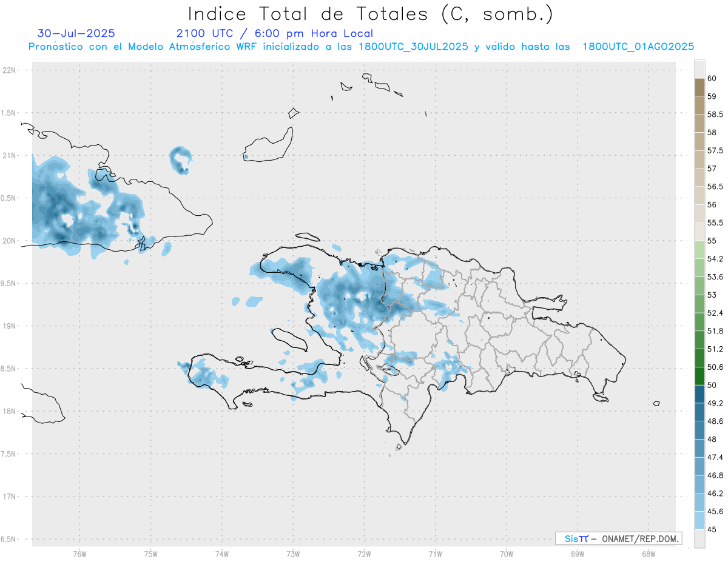Click the '57.5' legend value
728x562 pixels.
pos(715,150)
